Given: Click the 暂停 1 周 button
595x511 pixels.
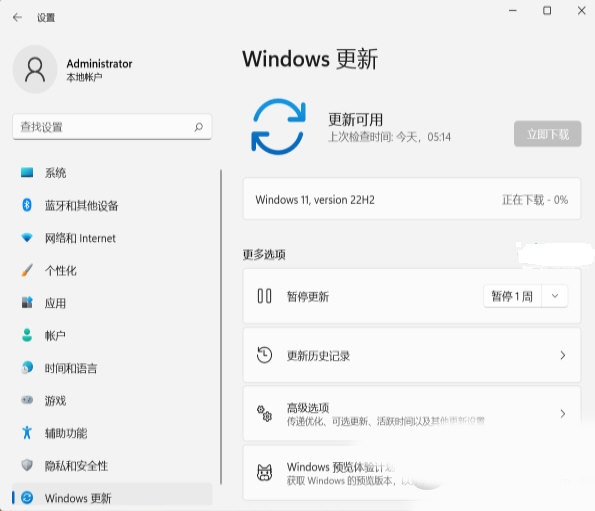Looking at the screenshot, I should 512,296.
